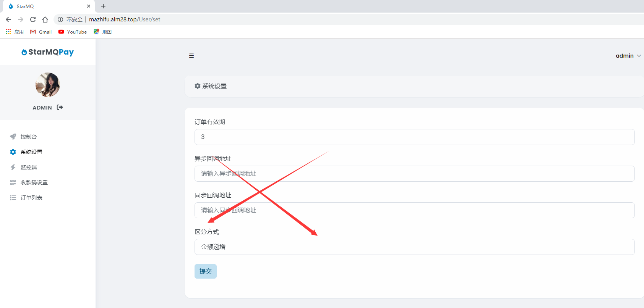Screen dimensions: 644x308
Task: Click the 订单有效期 input field
Action: [414, 137]
